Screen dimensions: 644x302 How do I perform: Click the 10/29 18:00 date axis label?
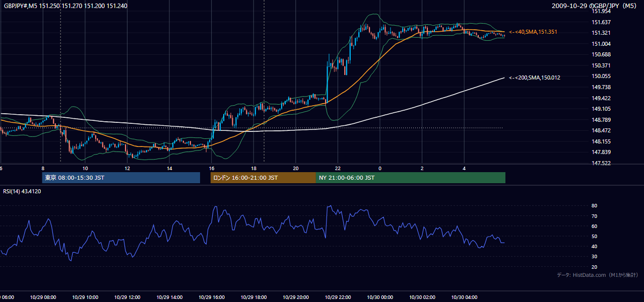click(253, 297)
